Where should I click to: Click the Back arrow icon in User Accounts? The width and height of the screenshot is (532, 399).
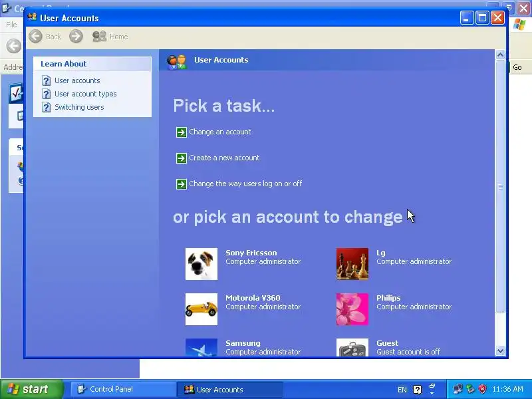click(x=36, y=37)
